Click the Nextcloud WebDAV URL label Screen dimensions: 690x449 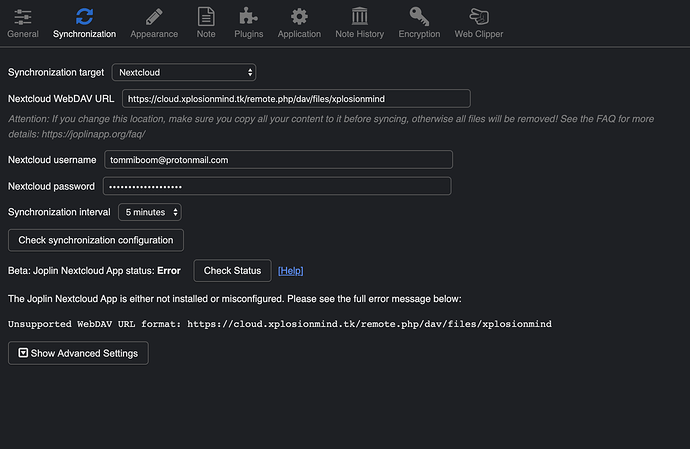pos(61,99)
